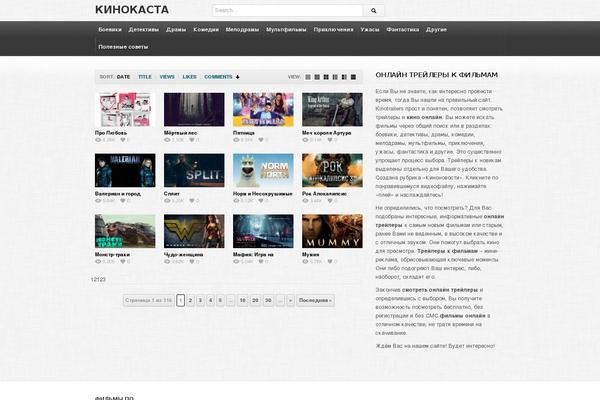Go to pagination page 30
Image resolution: width=600 pixels, height=400 pixels.
click(x=268, y=300)
